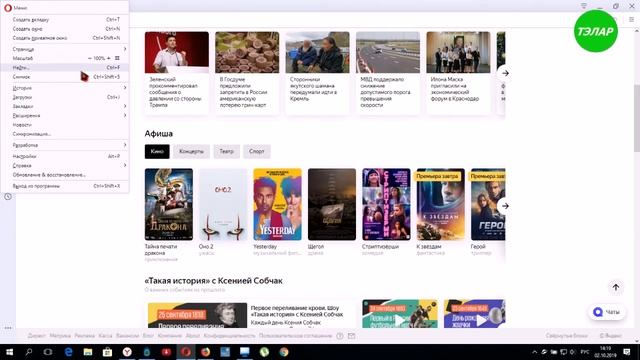This screenshot has width=640, height=360.
Task: Click the Вакансии footer link
Action: coord(127,336)
